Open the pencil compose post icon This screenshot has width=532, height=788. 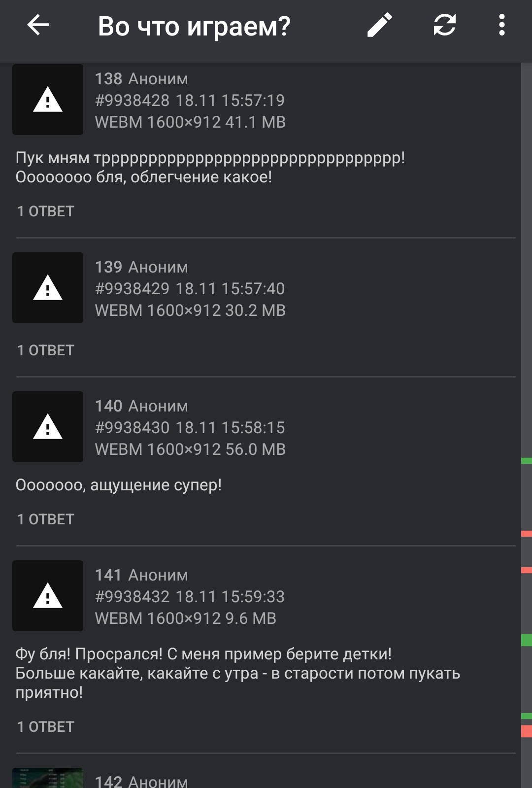point(380,25)
